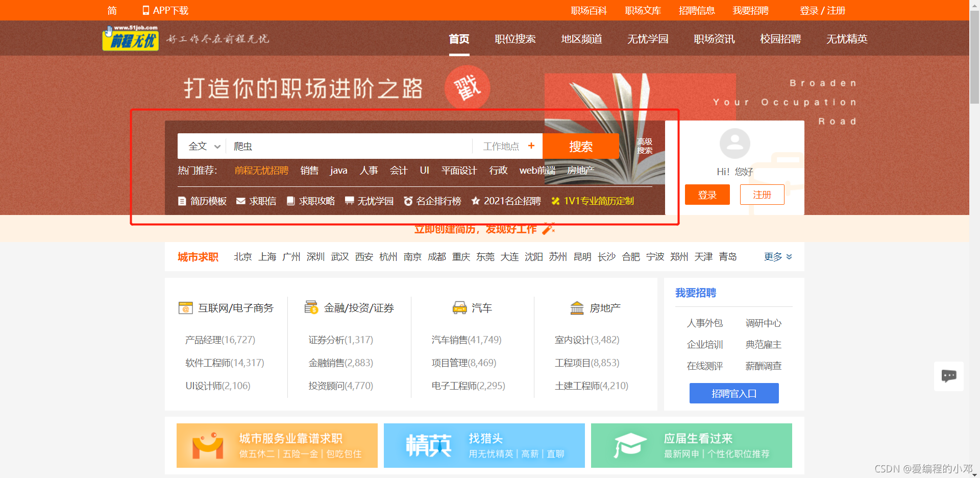Click the 注册 outlined button

coord(762,195)
